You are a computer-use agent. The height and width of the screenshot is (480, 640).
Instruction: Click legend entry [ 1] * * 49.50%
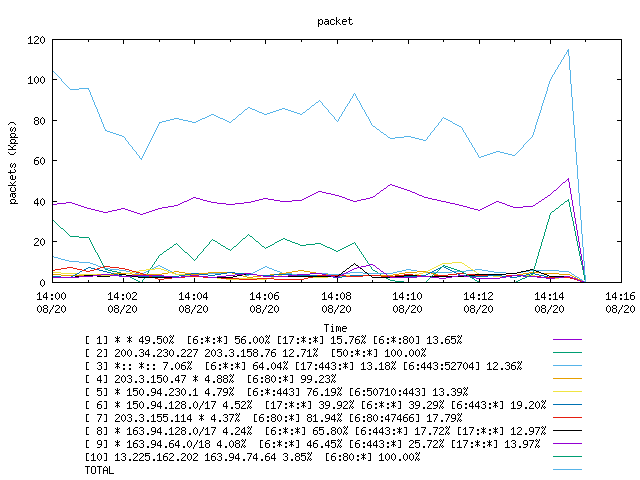[273, 340]
